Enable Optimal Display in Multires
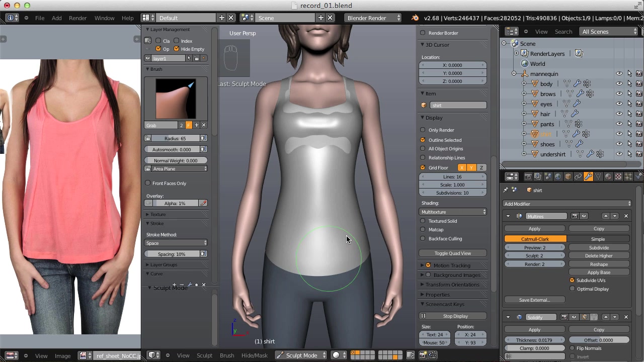Viewport: 644px width, 362px height. pos(572,289)
